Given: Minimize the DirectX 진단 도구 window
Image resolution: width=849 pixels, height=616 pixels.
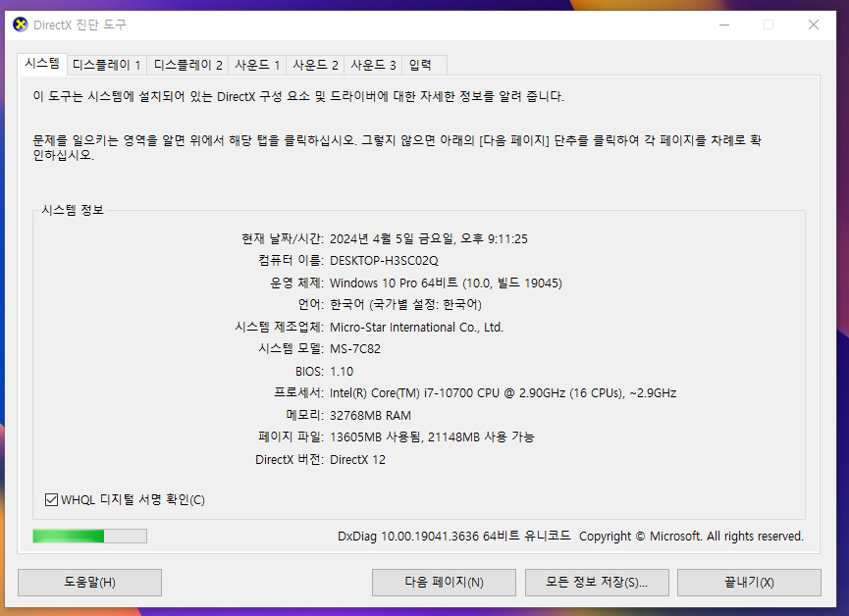Looking at the screenshot, I should pos(724,25).
